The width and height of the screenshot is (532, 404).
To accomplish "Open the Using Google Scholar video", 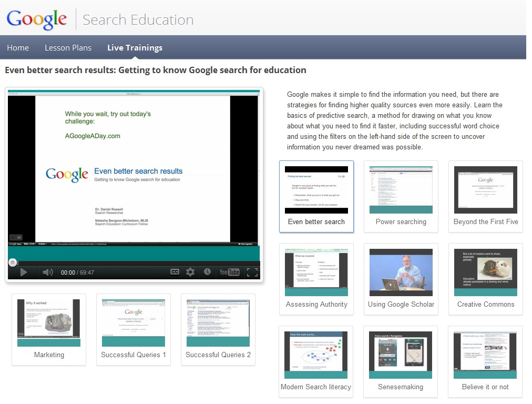I will click(x=401, y=279).
